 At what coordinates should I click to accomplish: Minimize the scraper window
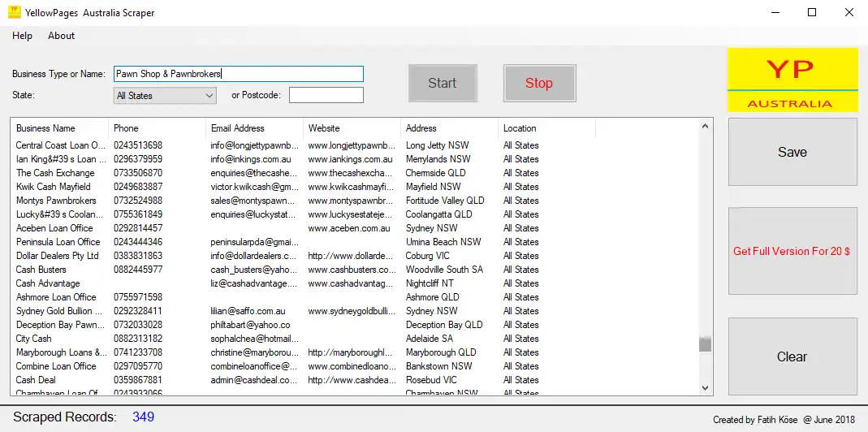775,12
